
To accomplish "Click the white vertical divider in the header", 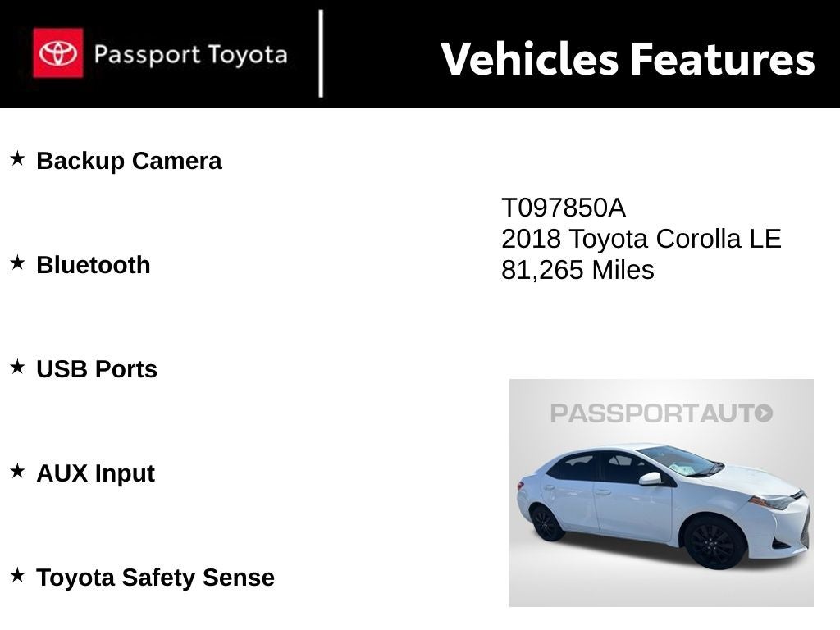I will 321,54.
